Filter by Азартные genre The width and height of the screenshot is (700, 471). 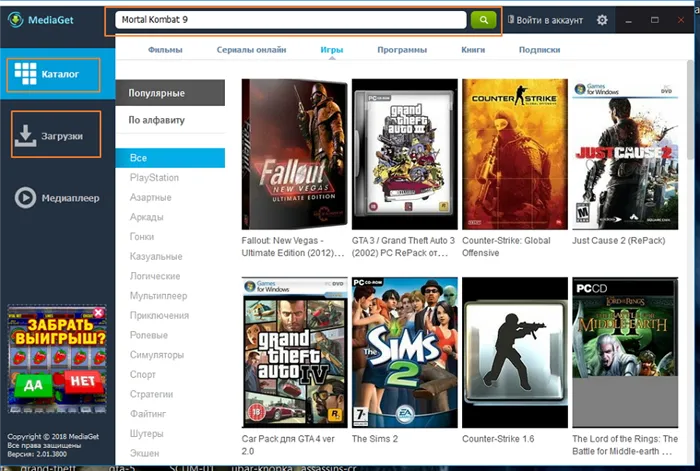pyautogui.click(x=150, y=197)
